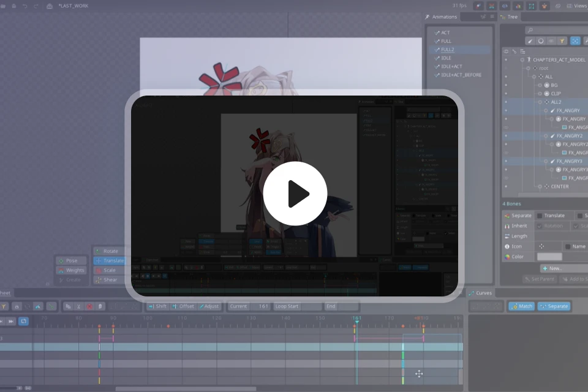Enable the Icon Name checkbox
The width and height of the screenshot is (588, 392).
[568, 246]
